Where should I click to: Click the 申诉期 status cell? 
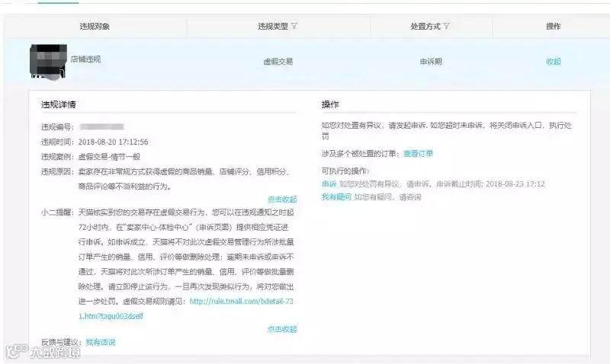pyautogui.click(x=431, y=62)
